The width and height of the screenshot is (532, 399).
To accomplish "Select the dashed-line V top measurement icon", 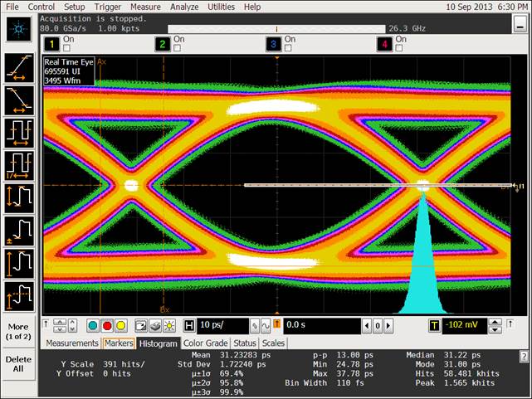I will [19, 296].
